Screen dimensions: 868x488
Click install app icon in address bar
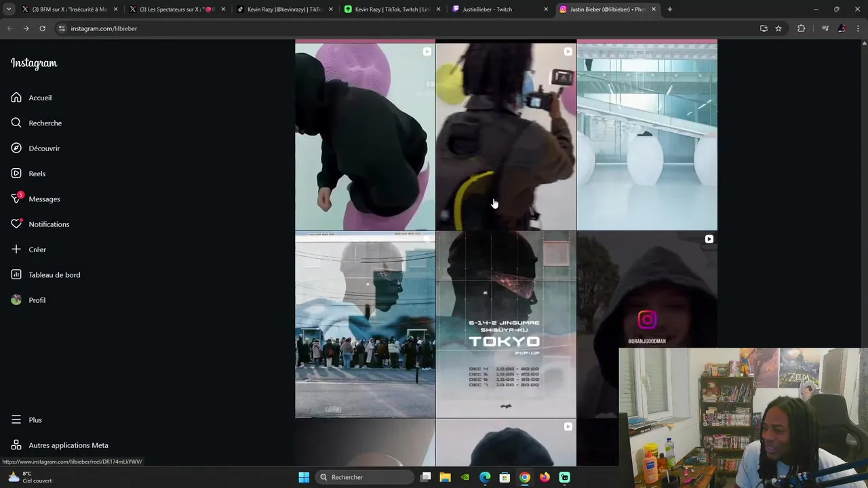click(x=764, y=28)
